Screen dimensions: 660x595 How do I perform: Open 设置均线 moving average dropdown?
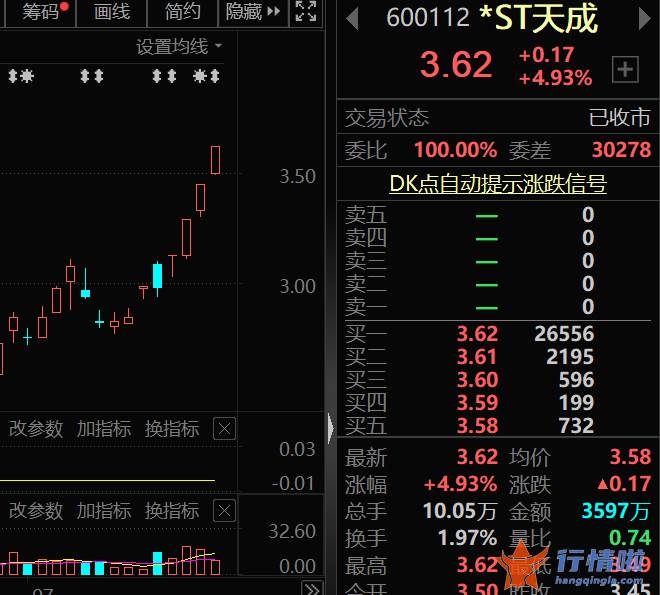[x=179, y=46]
